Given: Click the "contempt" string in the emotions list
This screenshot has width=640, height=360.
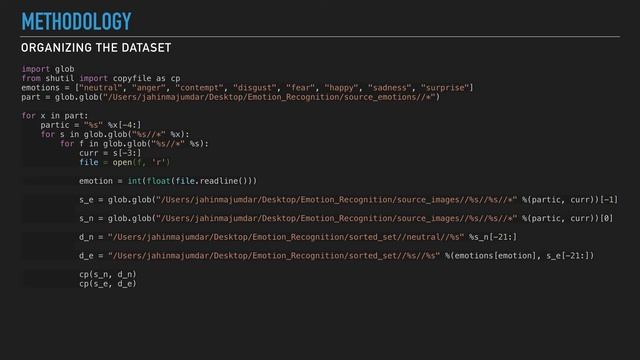Looking at the screenshot, I should point(199,88).
